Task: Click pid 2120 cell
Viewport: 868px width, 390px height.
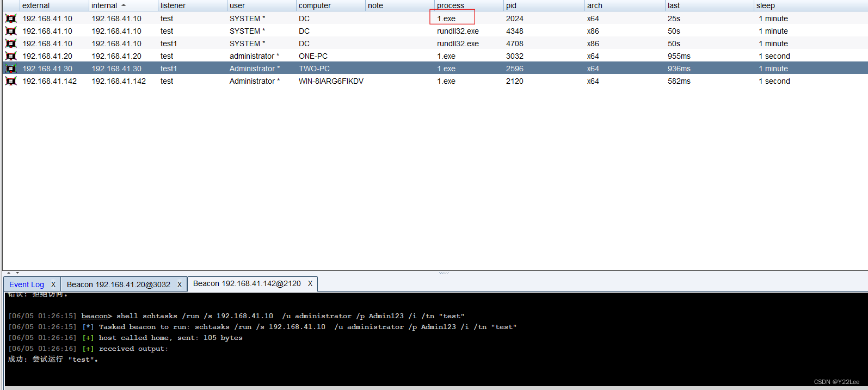Action: (x=514, y=81)
